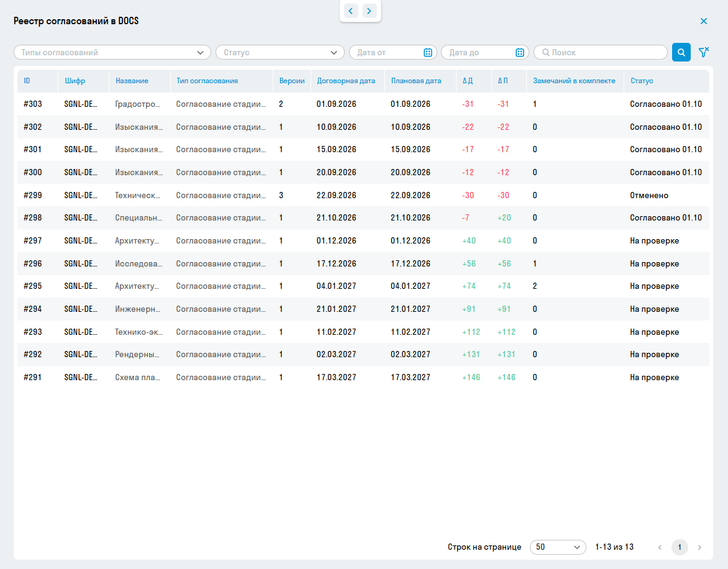Screen dimensions: 728x569
Task: Open record #303 row
Action: tap(363, 104)
